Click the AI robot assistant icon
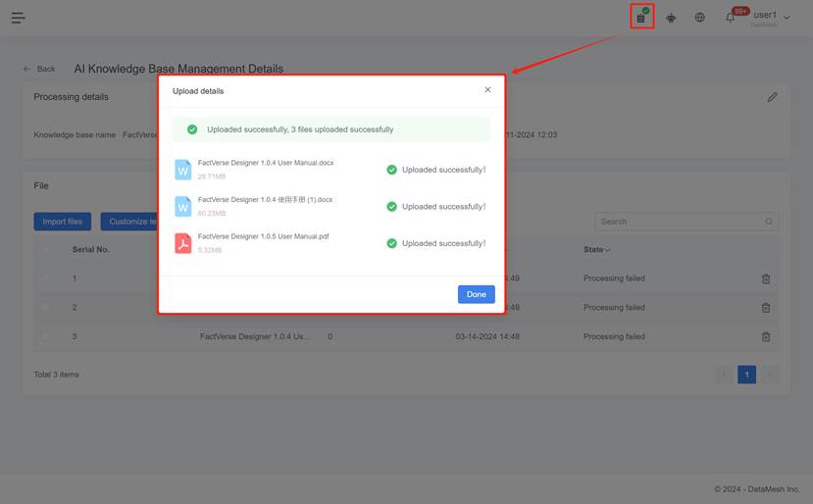 pos(671,18)
